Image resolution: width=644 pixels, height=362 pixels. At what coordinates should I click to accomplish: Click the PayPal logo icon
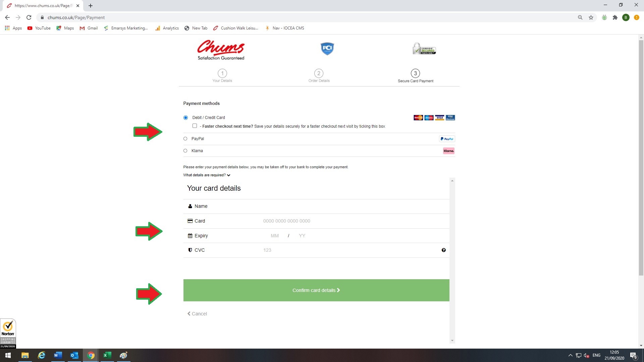447,139
